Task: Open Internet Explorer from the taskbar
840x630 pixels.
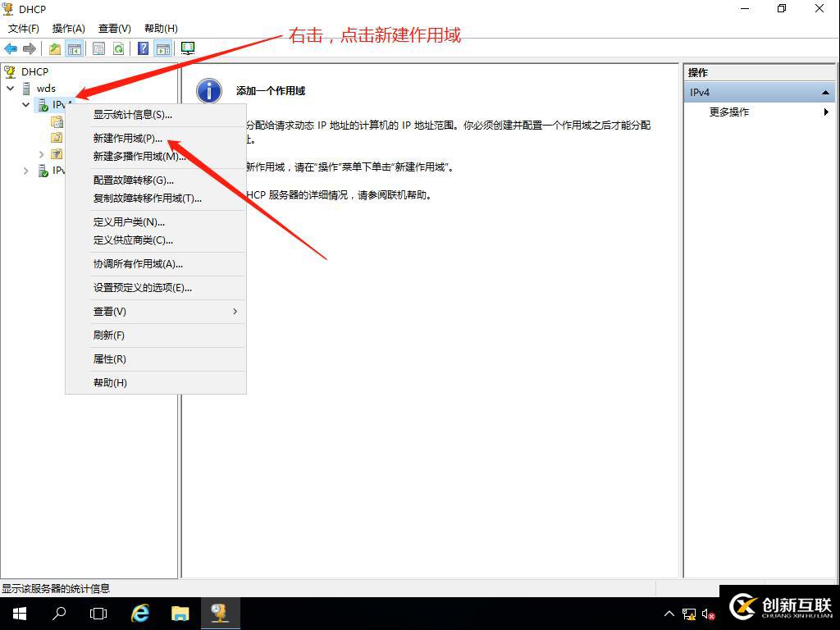Action: coord(139,613)
